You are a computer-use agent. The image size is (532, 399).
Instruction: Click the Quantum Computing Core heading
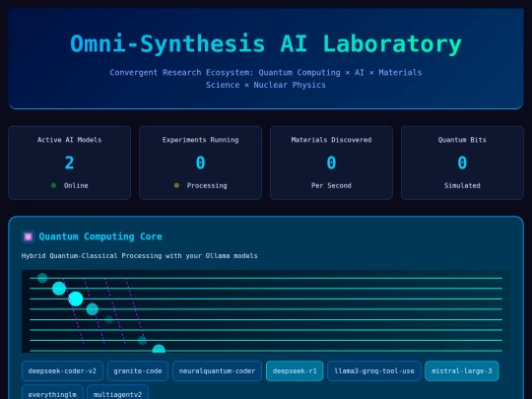(x=100, y=236)
